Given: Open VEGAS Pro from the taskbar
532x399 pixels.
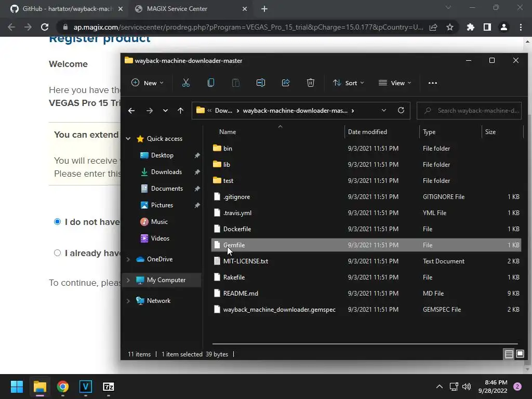Looking at the screenshot, I should pyautogui.click(x=86, y=387).
